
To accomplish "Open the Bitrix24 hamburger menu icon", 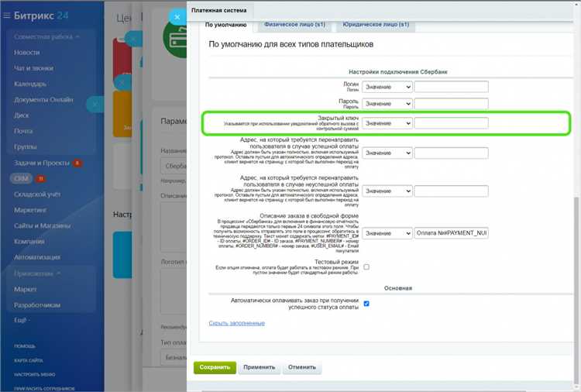I will point(7,15).
